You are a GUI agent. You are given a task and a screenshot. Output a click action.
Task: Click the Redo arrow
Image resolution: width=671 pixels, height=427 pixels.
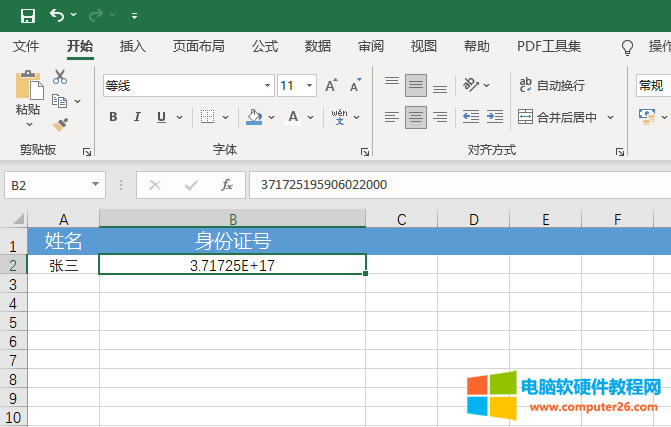coord(96,15)
